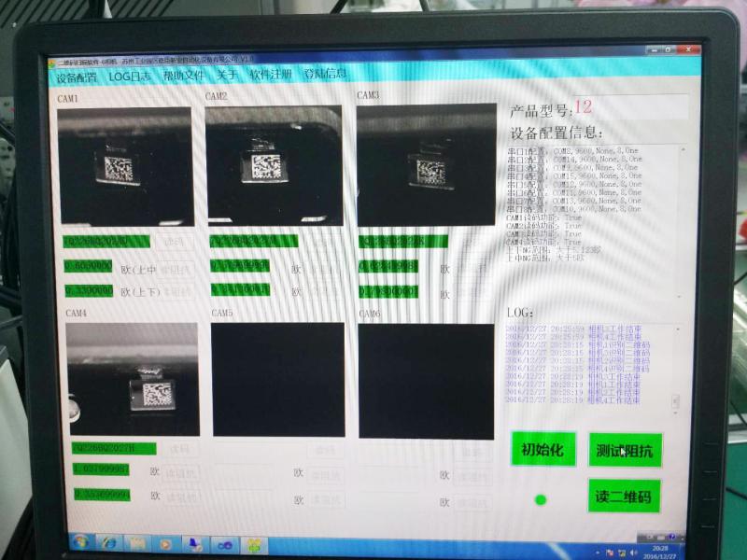
Task: Click the taskbar clock showing 20:28
Action: (660, 553)
